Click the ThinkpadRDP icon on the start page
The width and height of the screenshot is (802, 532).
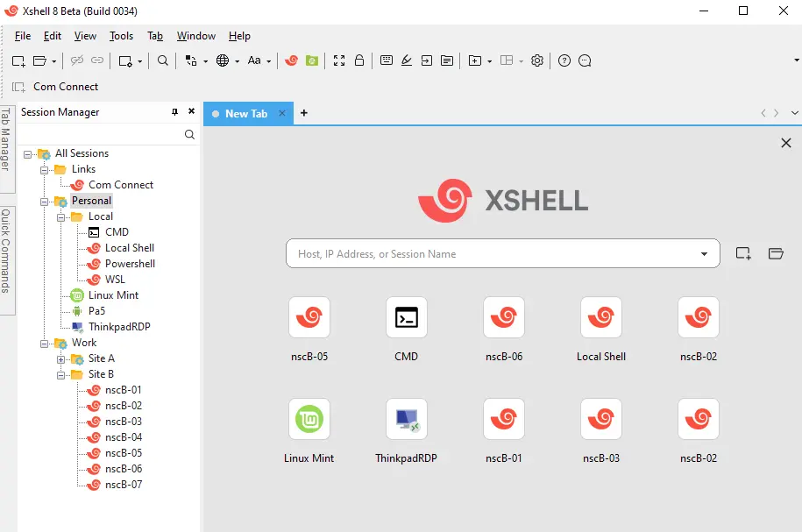pos(407,420)
